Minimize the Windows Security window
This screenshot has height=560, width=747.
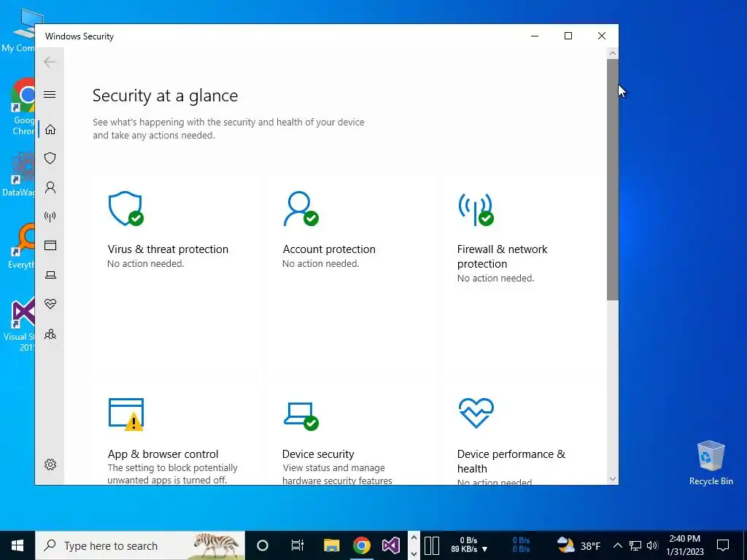pos(535,36)
